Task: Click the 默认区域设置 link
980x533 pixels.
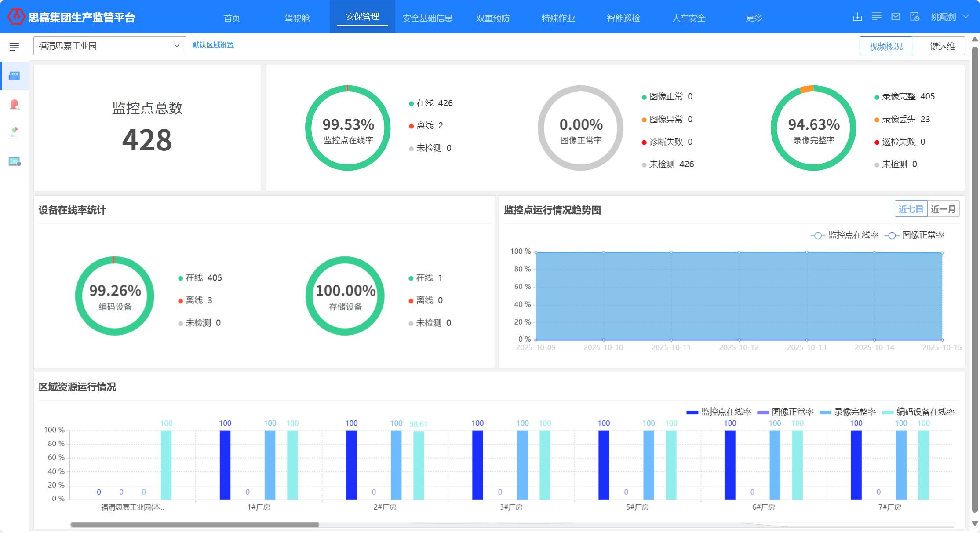Action: click(x=213, y=45)
